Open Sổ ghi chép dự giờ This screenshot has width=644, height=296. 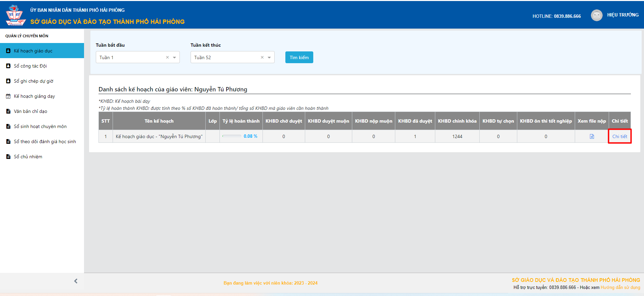pyautogui.click(x=34, y=81)
